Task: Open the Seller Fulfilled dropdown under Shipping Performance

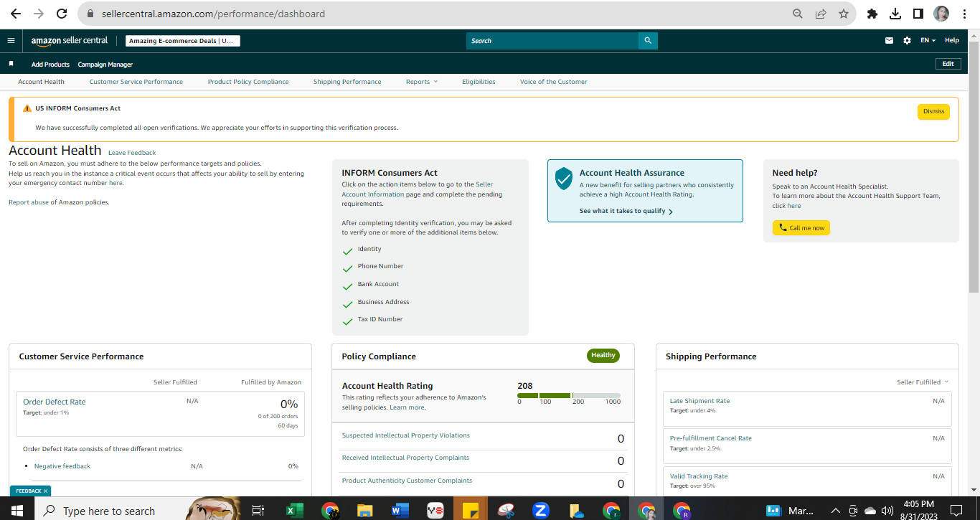Action: (x=923, y=382)
